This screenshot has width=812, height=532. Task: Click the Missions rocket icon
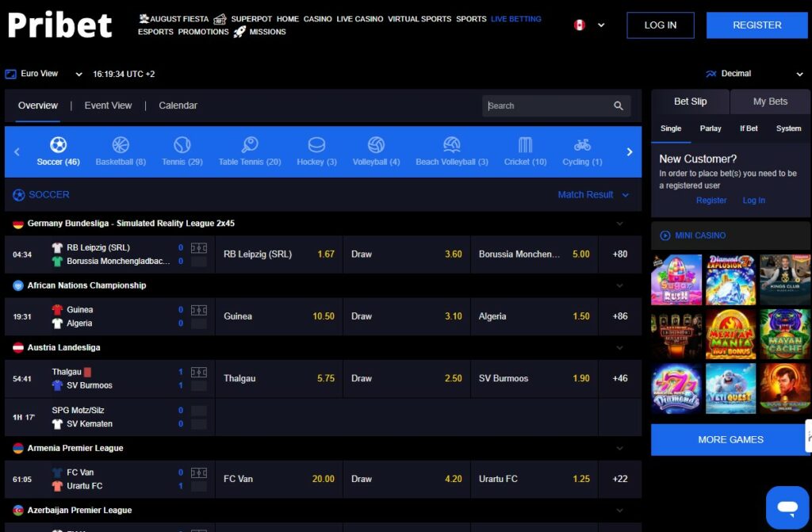(239, 32)
